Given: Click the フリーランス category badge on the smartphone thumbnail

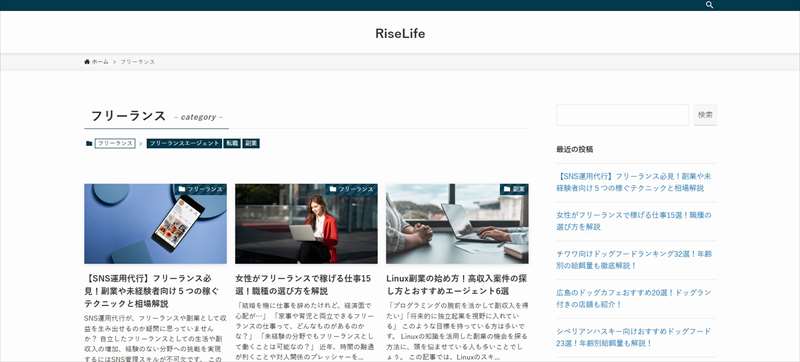Looking at the screenshot, I should (201, 189).
